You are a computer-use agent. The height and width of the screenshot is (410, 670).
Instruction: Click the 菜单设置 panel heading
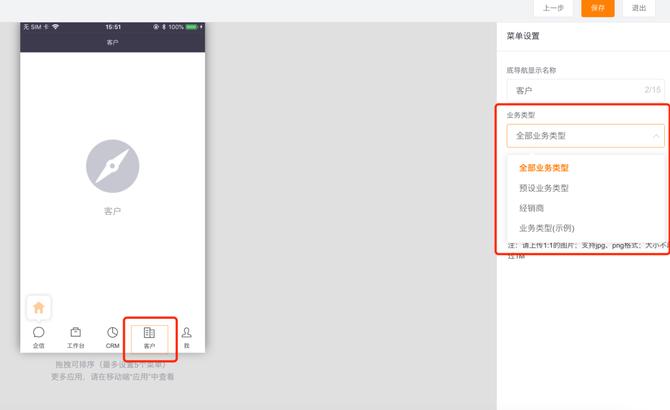(x=523, y=36)
